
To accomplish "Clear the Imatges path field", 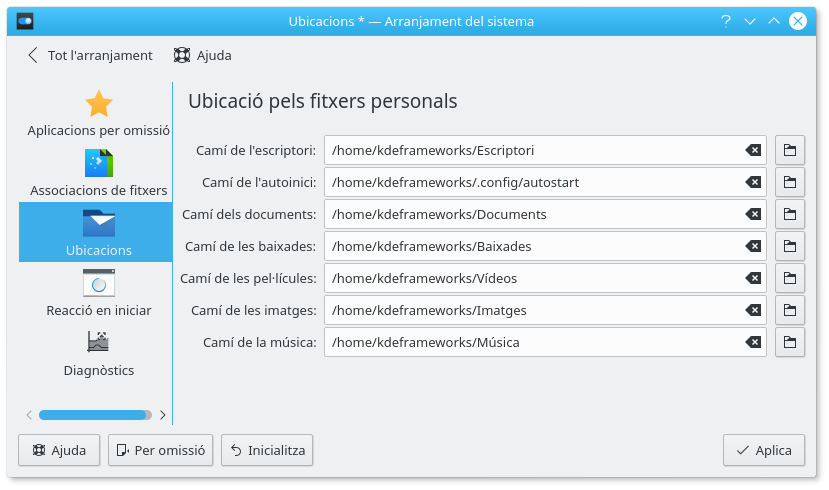I will coord(753,310).
